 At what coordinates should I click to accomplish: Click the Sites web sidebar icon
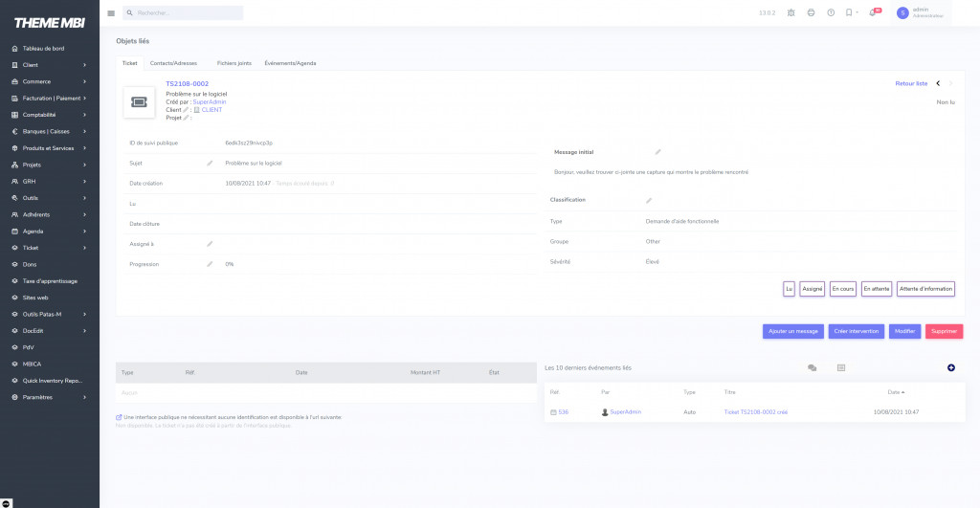pyautogui.click(x=15, y=298)
